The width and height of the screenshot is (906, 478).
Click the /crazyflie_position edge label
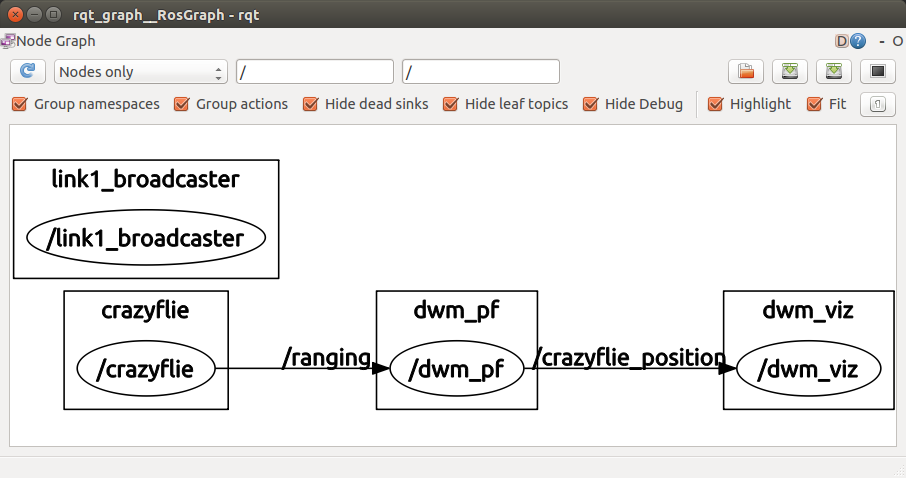coord(629,358)
